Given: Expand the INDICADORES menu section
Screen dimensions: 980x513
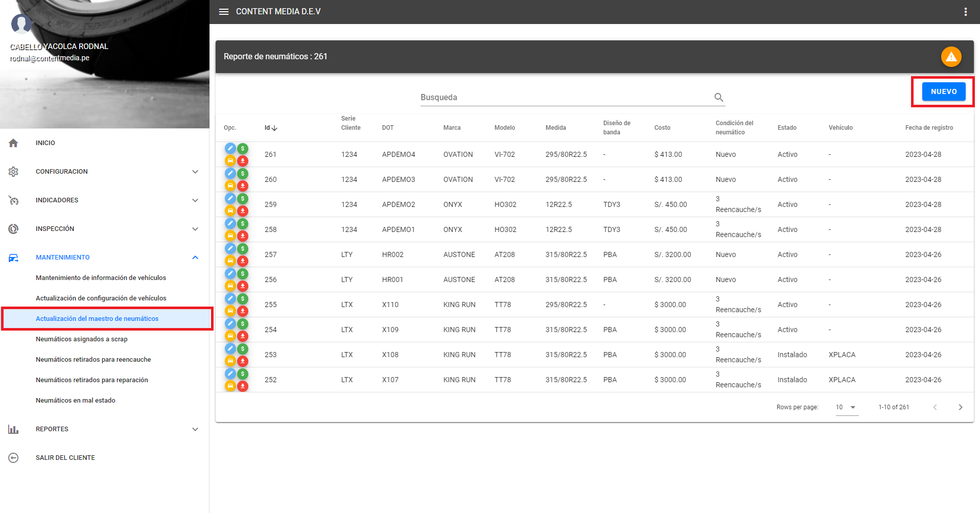Looking at the screenshot, I should tap(195, 200).
